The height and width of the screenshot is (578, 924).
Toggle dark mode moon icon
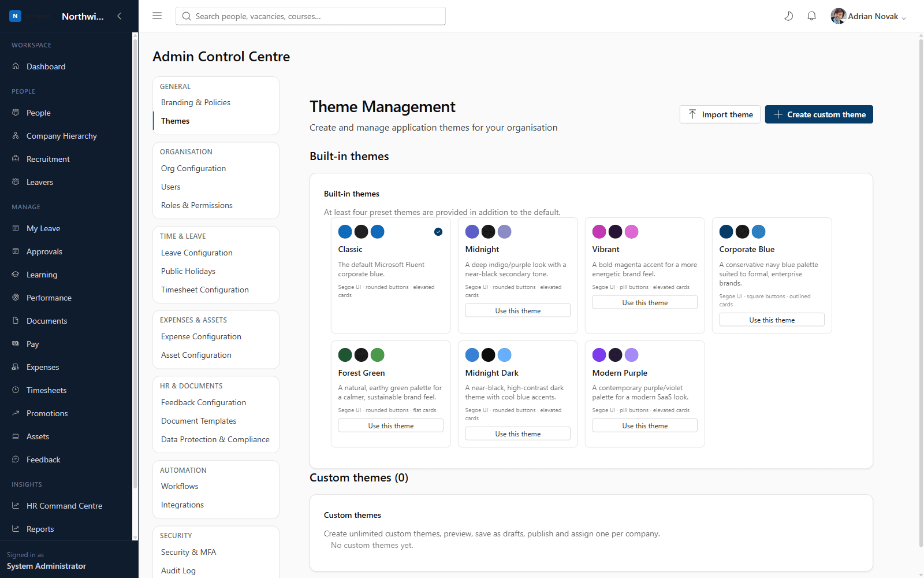point(789,16)
